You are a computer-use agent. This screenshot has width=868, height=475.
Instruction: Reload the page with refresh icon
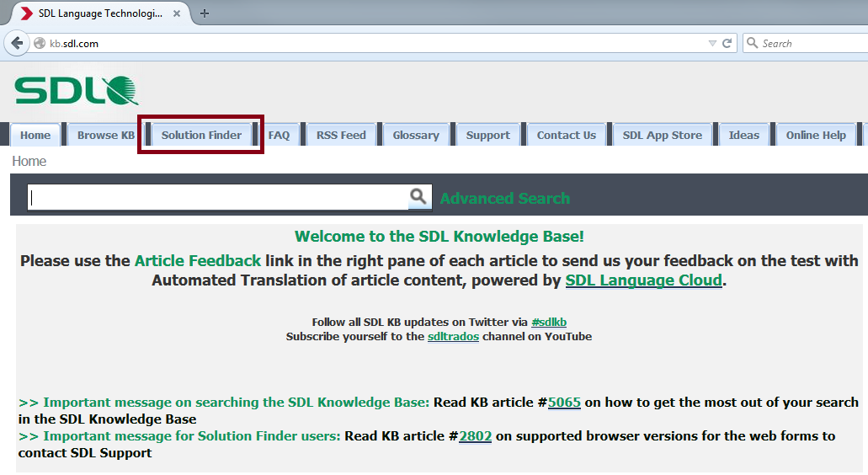[727, 43]
